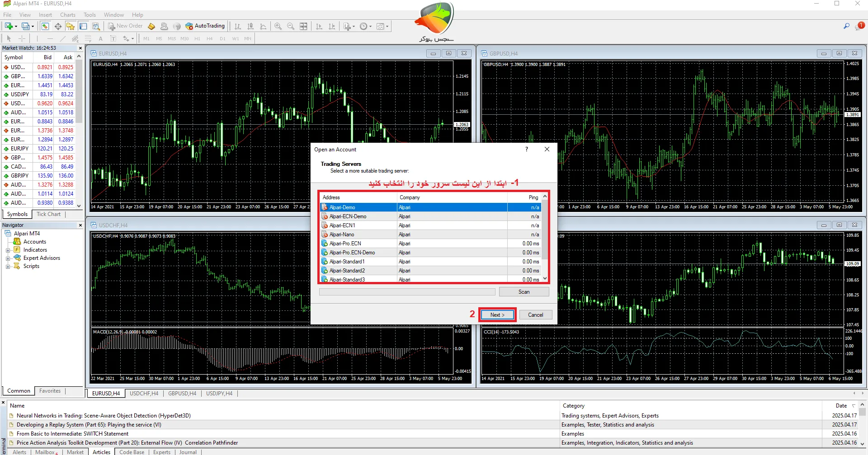Select the Text Label tool
Screen dimensions: 868x455
[113, 38]
